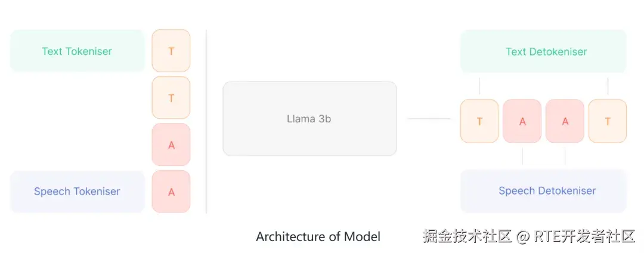Image resolution: width=644 pixels, height=253 pixels.
Task: Click the 掘金技术社区 watermark text
Action: click(x=467, y=236)
